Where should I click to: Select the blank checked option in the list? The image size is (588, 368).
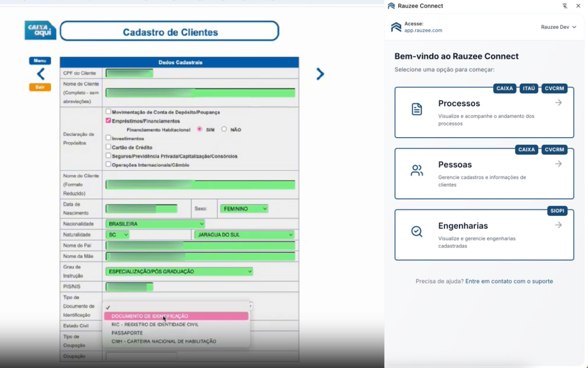pyautogui.click(x=176, y=307)
